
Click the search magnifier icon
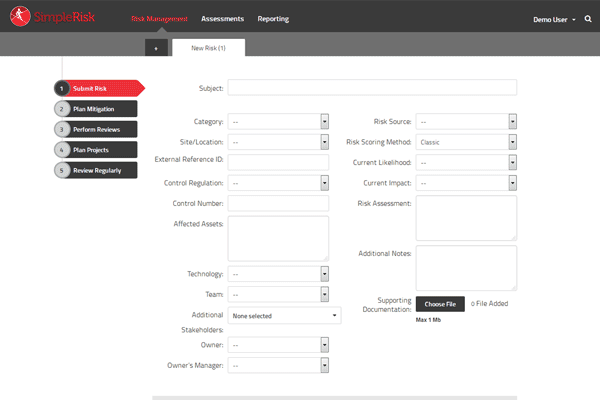587,19
